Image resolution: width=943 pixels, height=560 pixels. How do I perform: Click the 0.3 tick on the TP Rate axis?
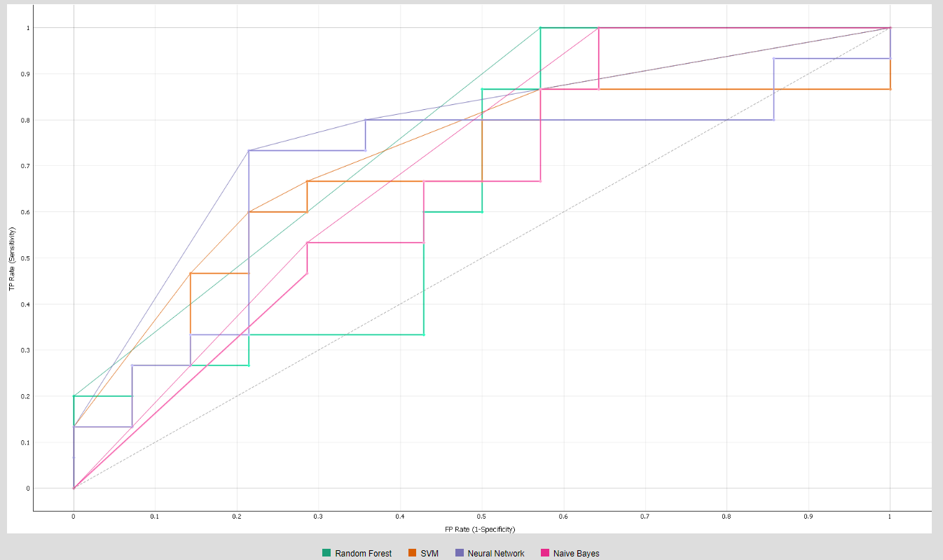tap(27, 350)
